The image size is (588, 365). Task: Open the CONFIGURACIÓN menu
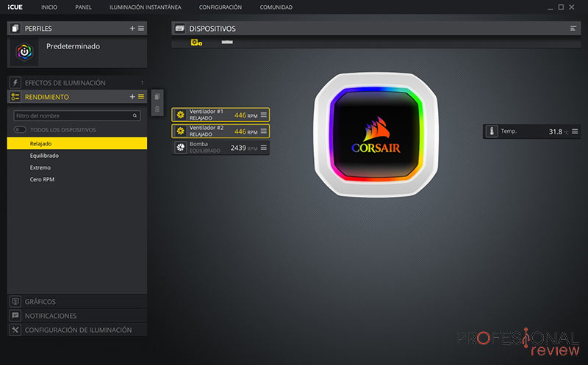[x=220, y=7]
